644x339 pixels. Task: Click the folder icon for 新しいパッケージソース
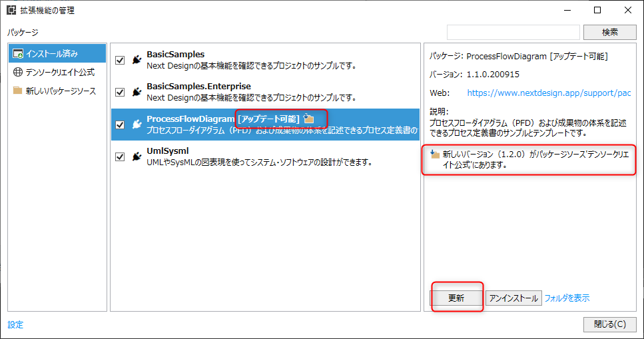[x=19, y=91]
